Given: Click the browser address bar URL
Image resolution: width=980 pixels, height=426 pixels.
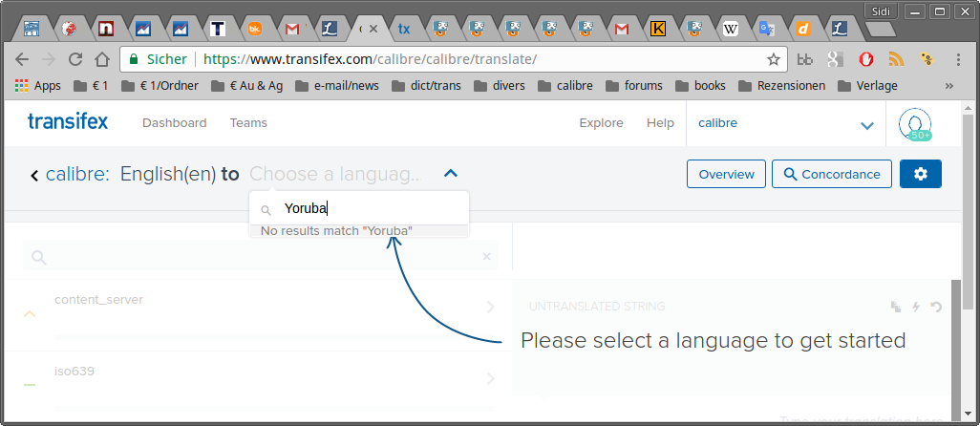Looking at the screenshot, I should [x=370, y=59].
